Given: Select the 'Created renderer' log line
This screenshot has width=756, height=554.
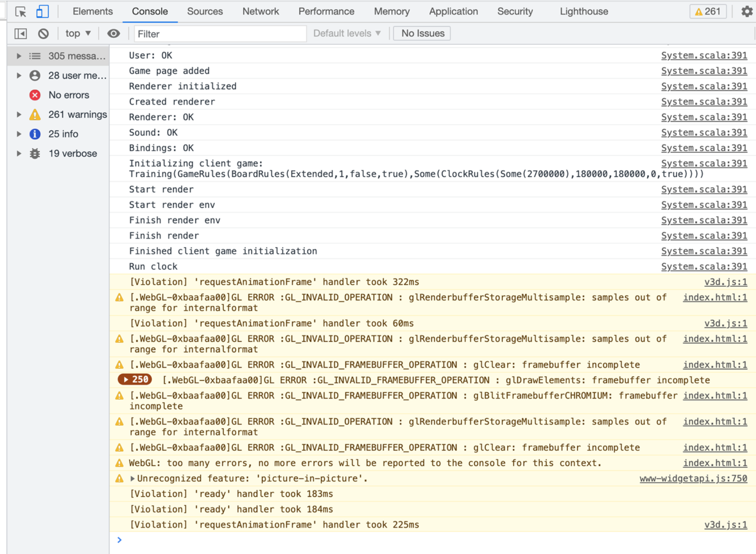Looking at the screenshot, I should 172,102.
